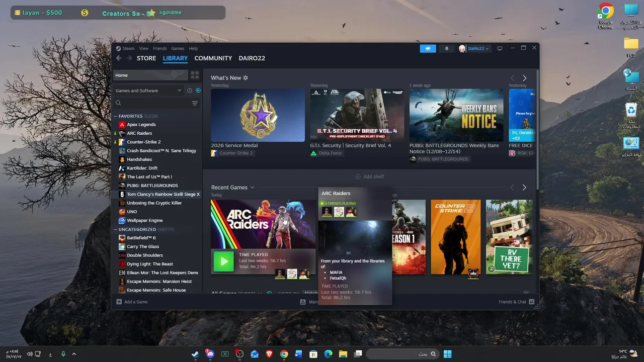
Task: Go back with the left arrow
Action: coord(119,58)
